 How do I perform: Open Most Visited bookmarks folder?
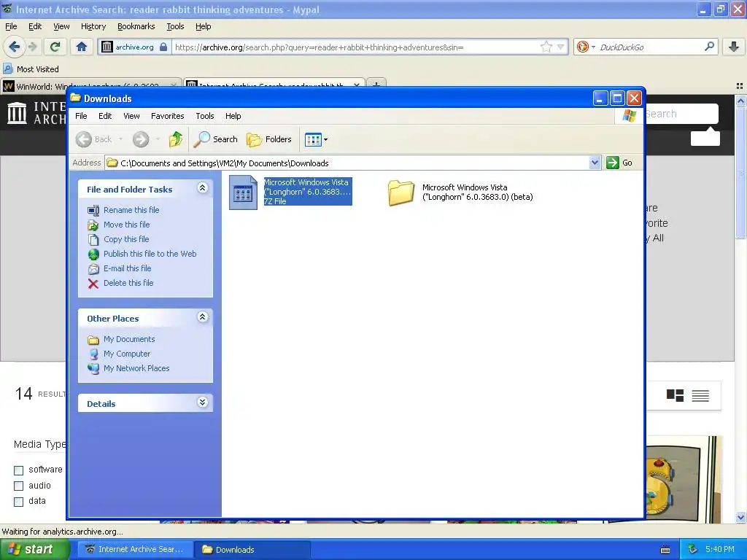(x=31, y=69)
